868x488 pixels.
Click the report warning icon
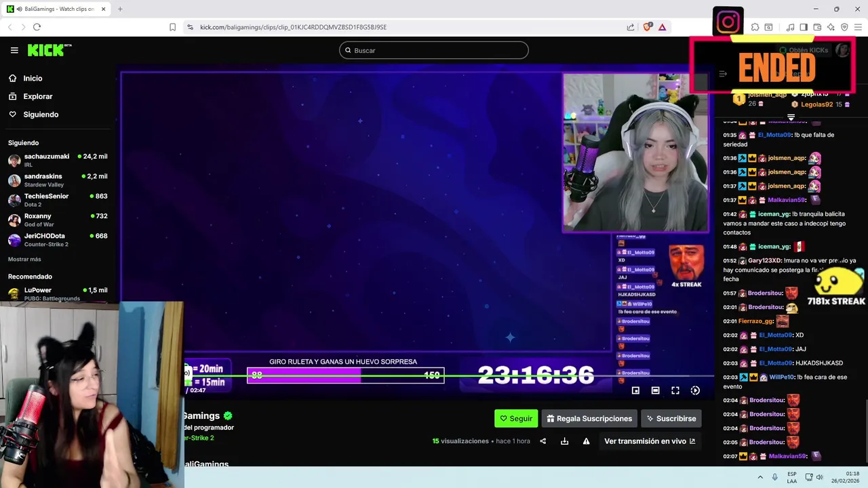pos(586,441)
